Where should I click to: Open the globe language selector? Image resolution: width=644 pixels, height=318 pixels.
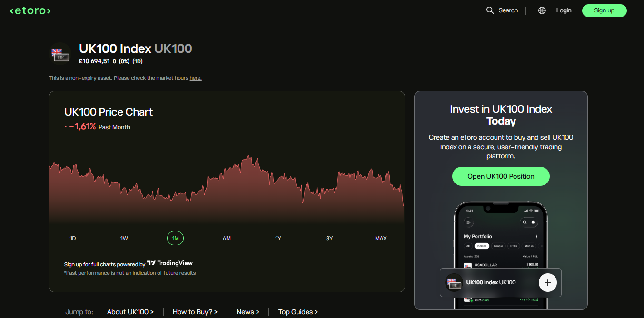click(x=542, y=10)
